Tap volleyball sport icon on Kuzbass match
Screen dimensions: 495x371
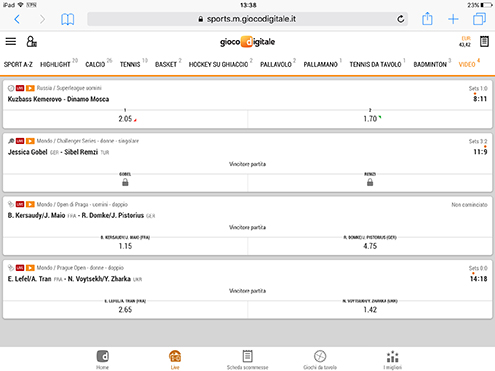pos(11,88)
